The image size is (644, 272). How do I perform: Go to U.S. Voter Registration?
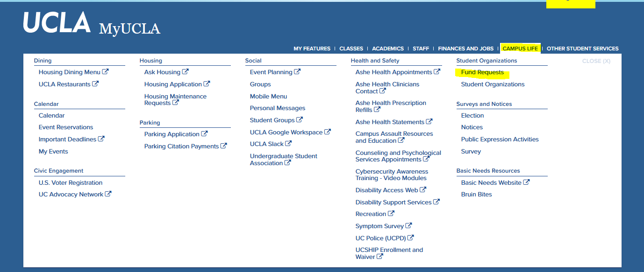71,183
